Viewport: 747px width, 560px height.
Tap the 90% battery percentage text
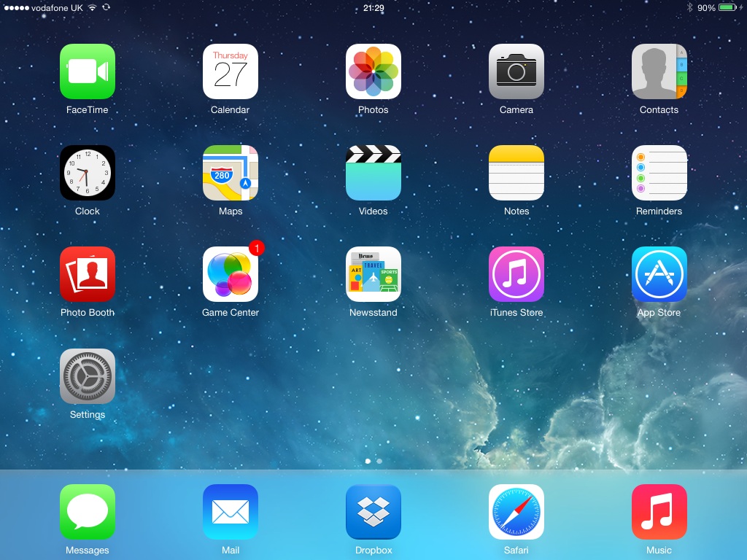706,8
